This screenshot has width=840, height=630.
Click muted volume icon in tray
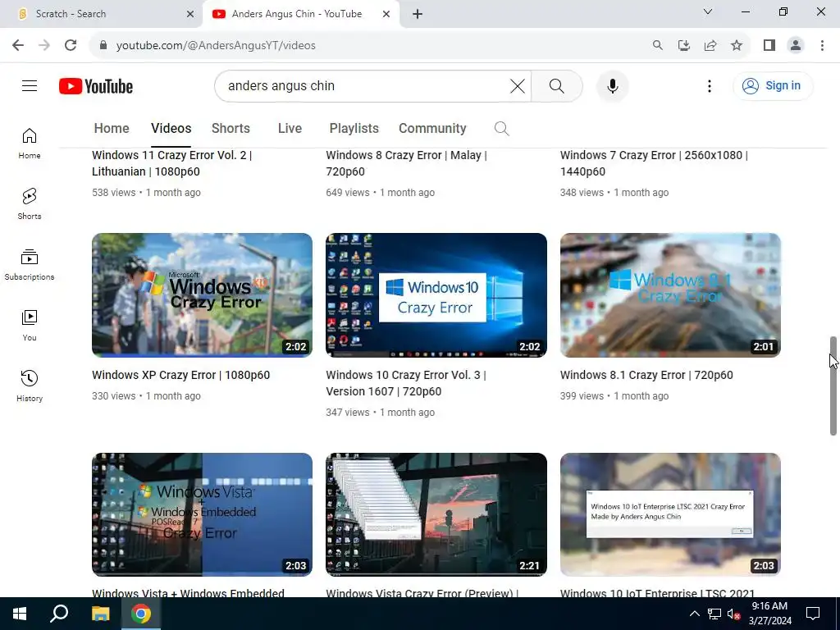tap(733, 614)
